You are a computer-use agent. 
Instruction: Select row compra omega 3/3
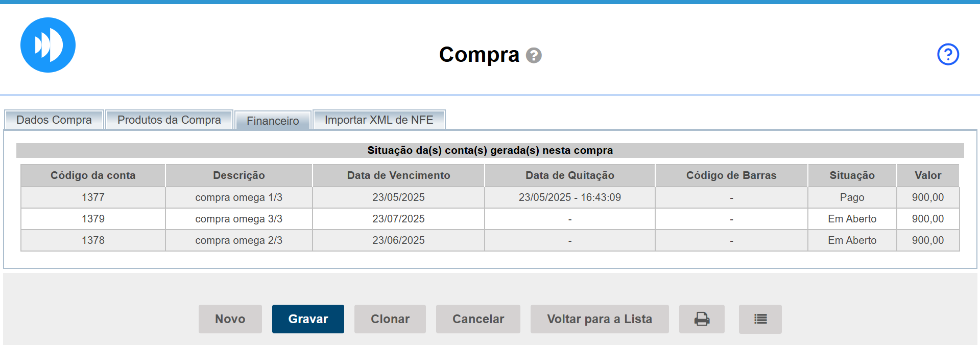[238, 219]
